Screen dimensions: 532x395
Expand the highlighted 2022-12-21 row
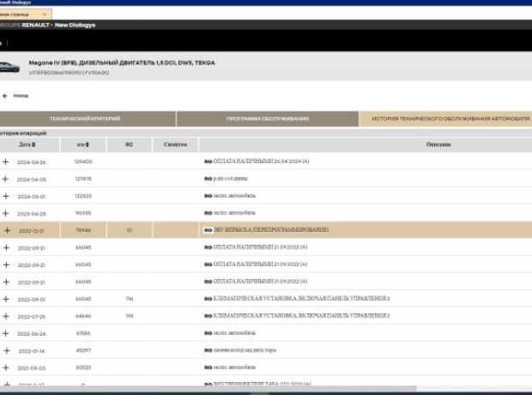coord(7,230)
